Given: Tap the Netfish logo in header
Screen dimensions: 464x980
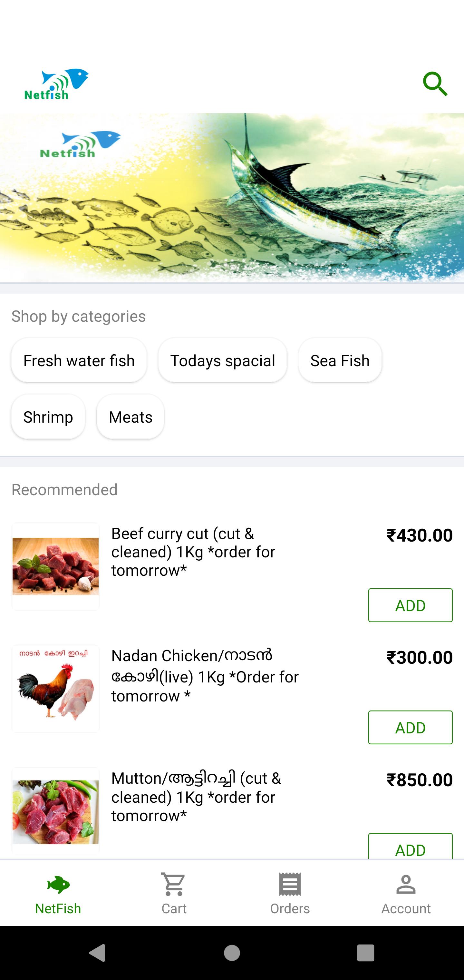Looking at the screenshot, I should 56,84.
